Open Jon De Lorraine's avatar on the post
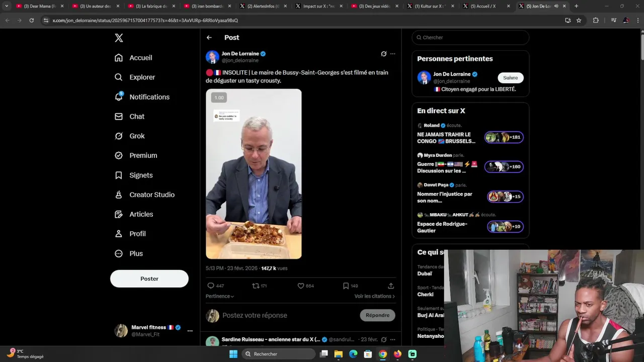644x362 pixels. tap(212, 57)
